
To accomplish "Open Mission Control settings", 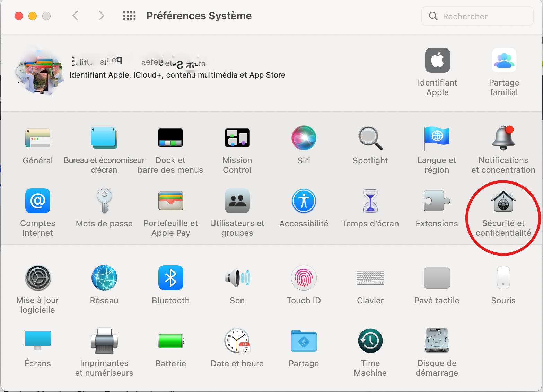I will click(237, 138).
